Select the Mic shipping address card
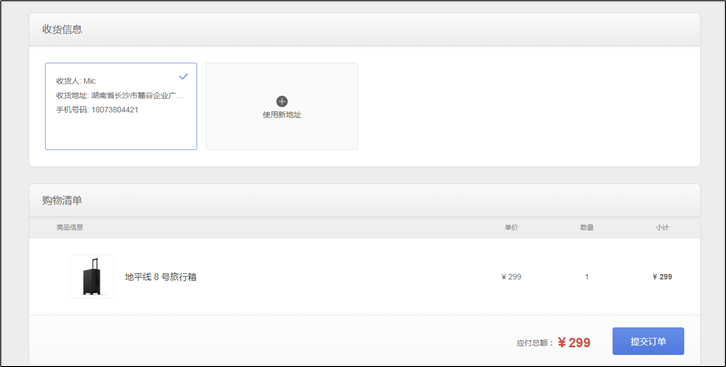 tap(121, 106)
